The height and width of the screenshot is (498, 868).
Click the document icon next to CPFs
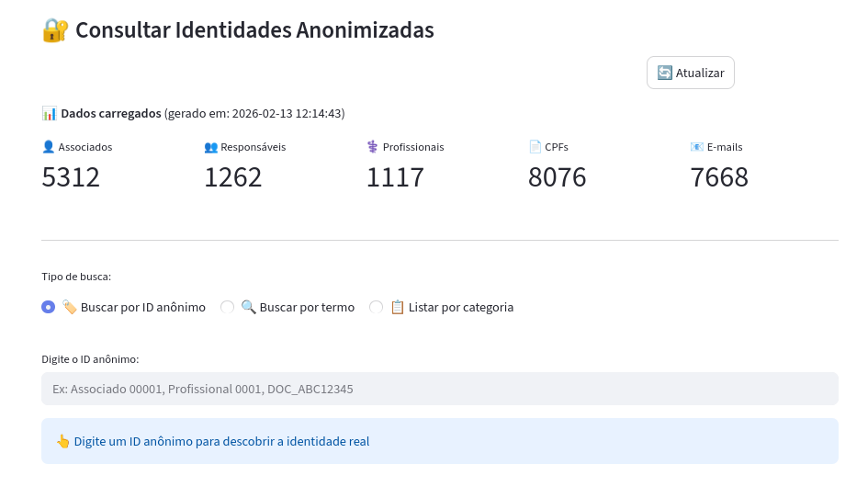[535, 147]
